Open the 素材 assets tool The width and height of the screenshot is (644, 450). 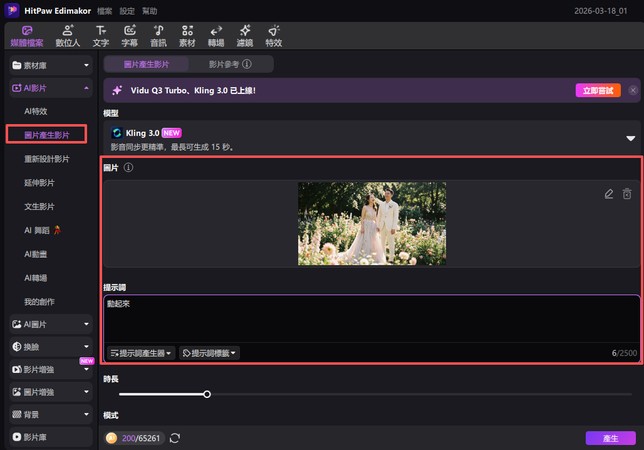pyautogui.click(x=187, y=36)
